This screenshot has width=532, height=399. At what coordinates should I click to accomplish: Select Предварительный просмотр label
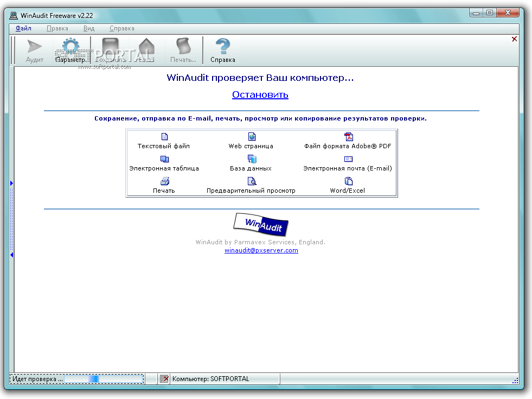pyautogui.click(x=251, y=191)
